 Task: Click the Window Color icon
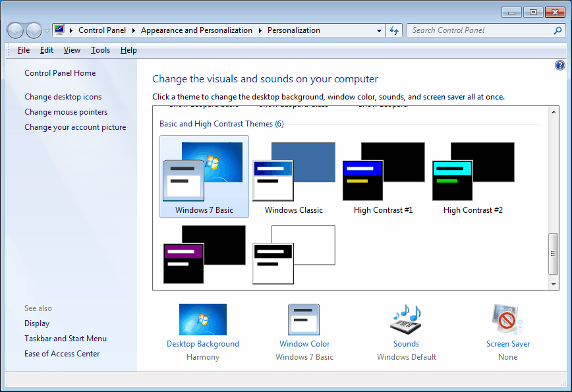click(x=304, y=320)
